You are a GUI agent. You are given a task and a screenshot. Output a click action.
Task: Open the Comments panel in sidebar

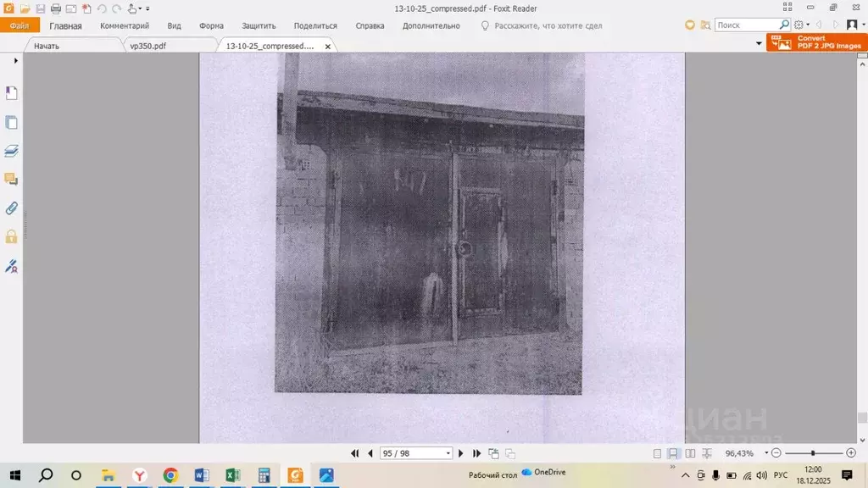[x=12, y=179]
